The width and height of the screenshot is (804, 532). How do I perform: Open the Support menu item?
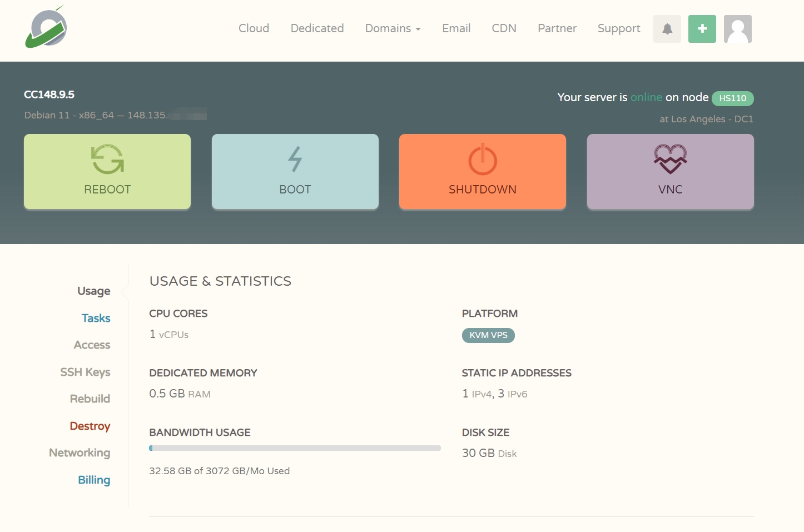(619, 28)
